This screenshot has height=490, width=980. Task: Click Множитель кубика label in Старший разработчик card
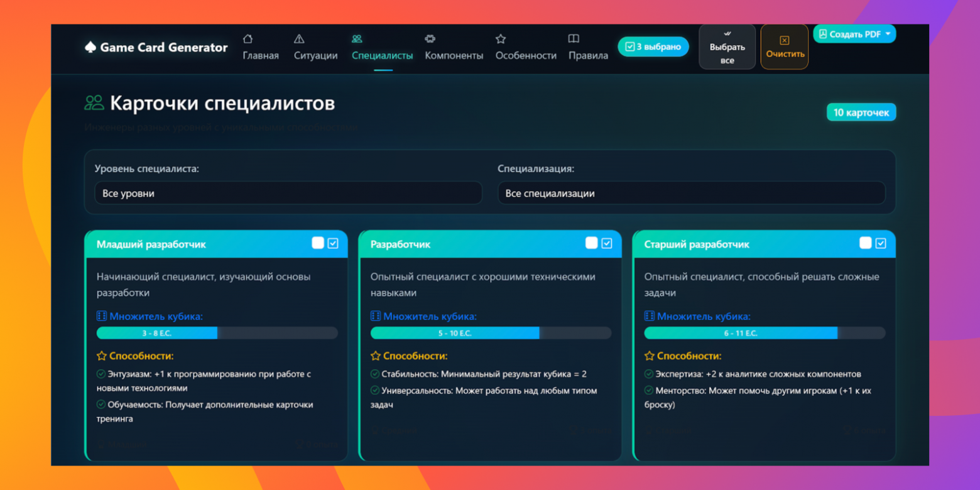[704, 317]
